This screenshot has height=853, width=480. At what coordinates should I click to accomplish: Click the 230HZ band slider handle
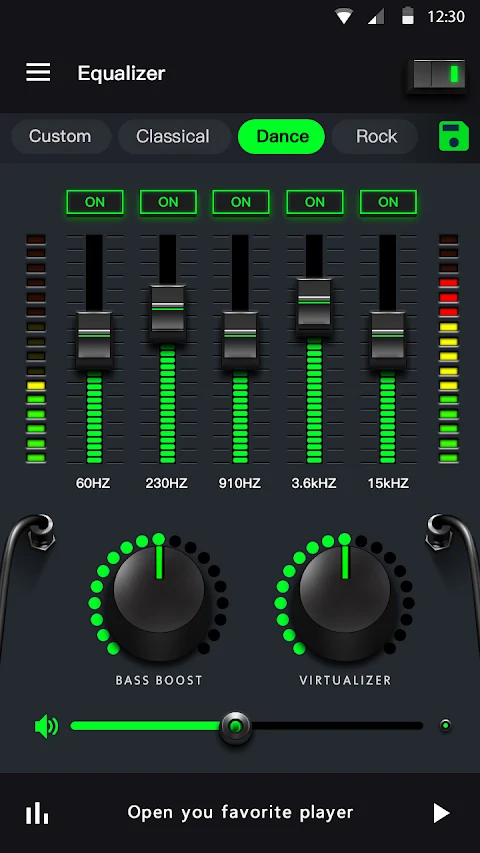click(168, 313)
